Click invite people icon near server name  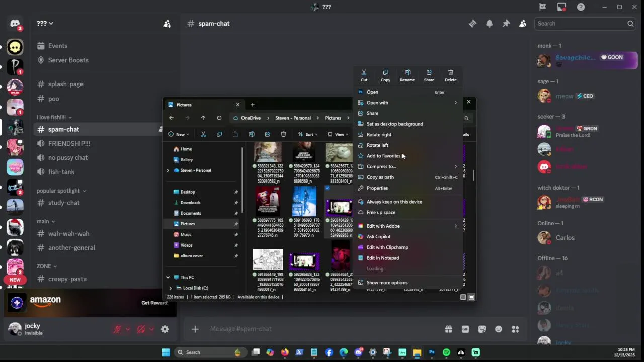(x=167, y=24)
